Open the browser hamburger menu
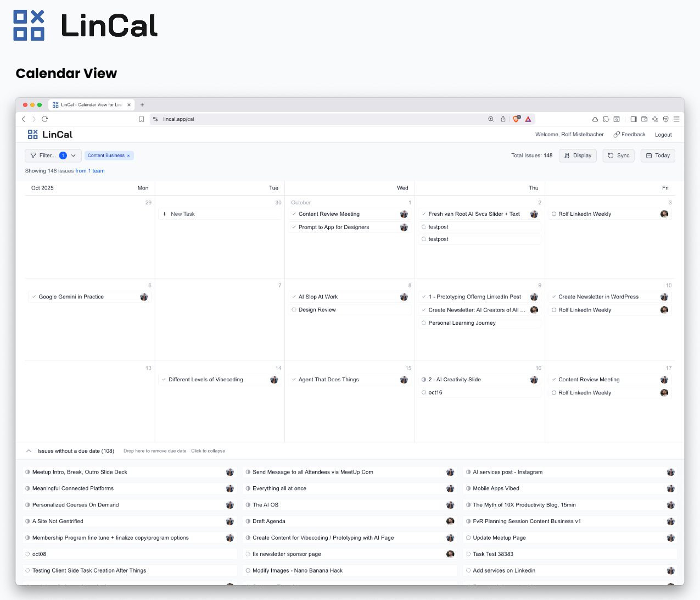 click(x=676, y=119)
